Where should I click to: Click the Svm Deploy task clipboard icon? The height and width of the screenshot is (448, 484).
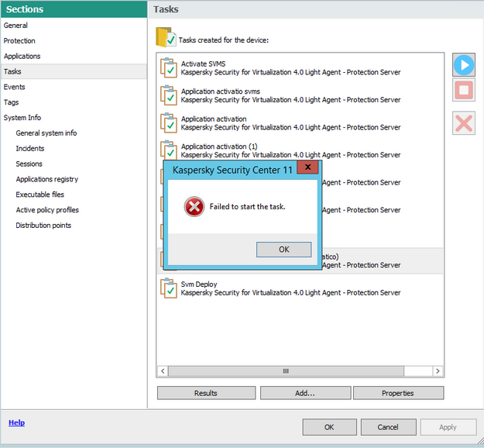(x=169, y=288)
